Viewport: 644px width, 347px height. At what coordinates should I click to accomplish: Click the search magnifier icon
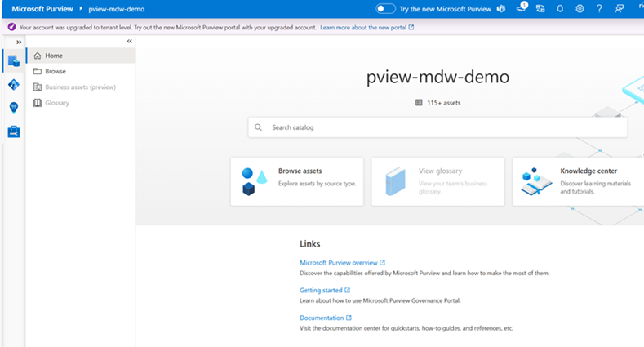pyautogui.click(x=259, y=127)
